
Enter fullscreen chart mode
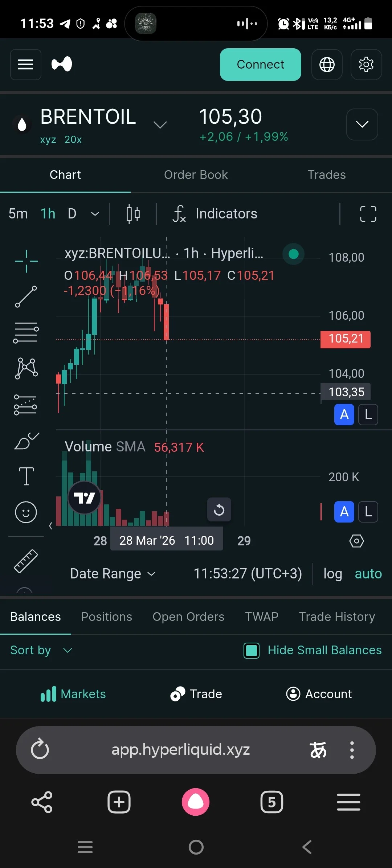[x=368, y=214]
